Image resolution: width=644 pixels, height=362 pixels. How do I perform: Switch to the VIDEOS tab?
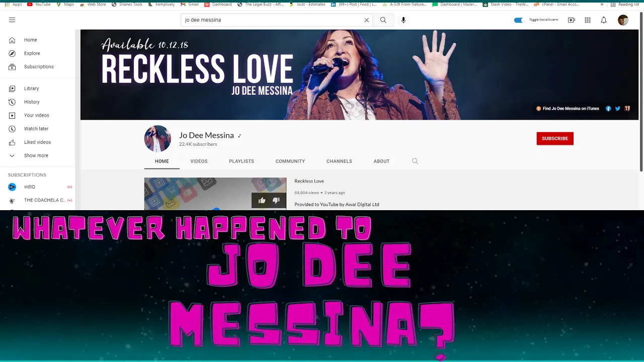(199, 161)
